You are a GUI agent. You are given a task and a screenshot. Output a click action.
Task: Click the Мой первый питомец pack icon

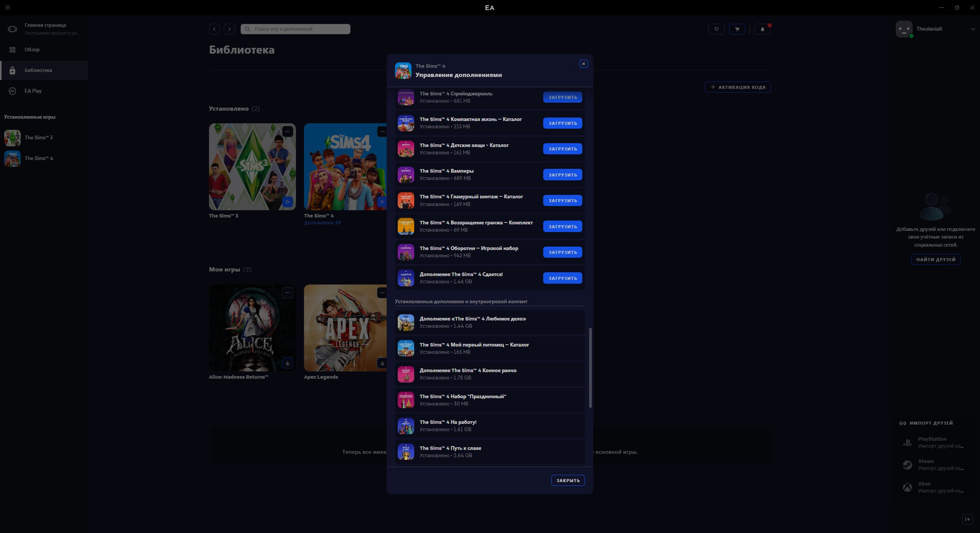406,348
